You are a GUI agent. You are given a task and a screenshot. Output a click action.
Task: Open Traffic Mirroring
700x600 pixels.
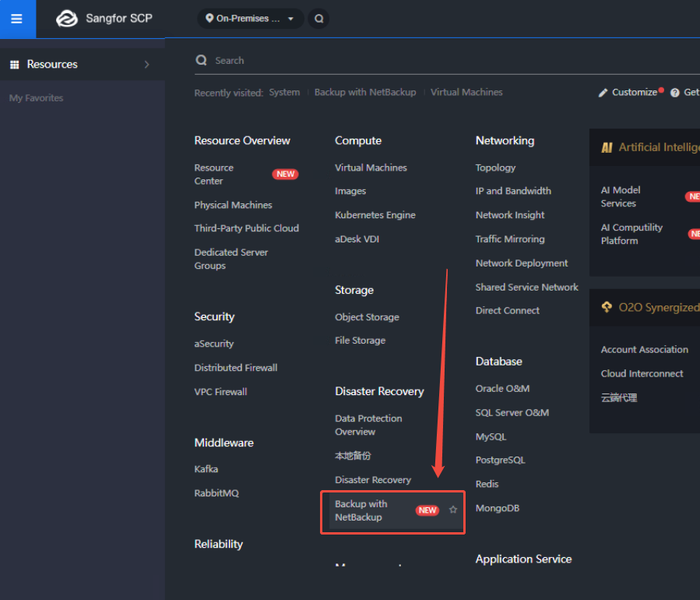point(510,239)
